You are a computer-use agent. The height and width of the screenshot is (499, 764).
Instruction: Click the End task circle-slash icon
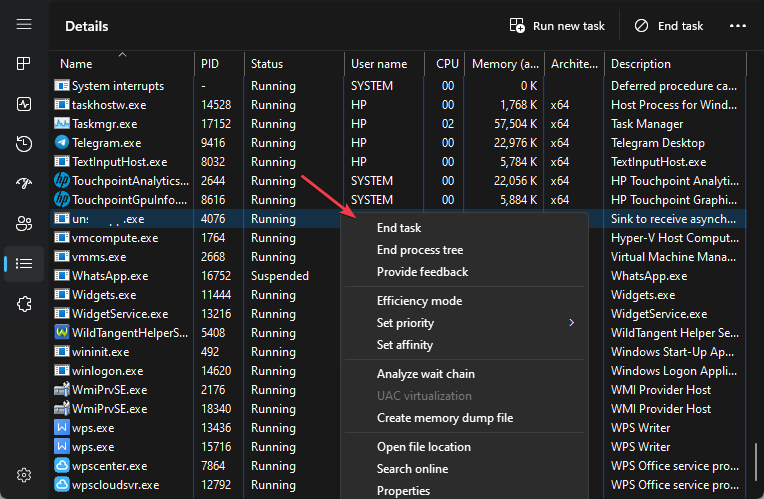[x=641, y=25]
